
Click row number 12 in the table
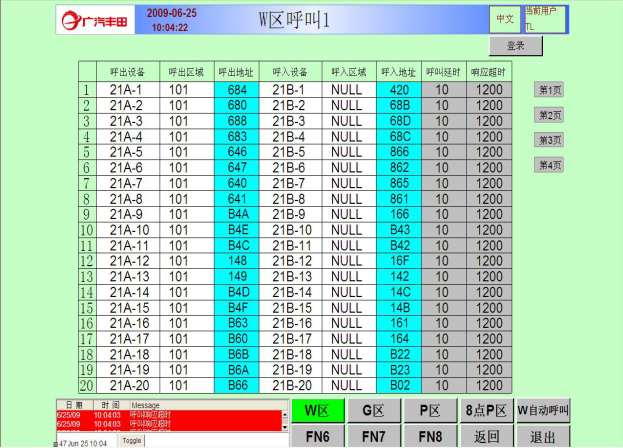tap(87, 261)
